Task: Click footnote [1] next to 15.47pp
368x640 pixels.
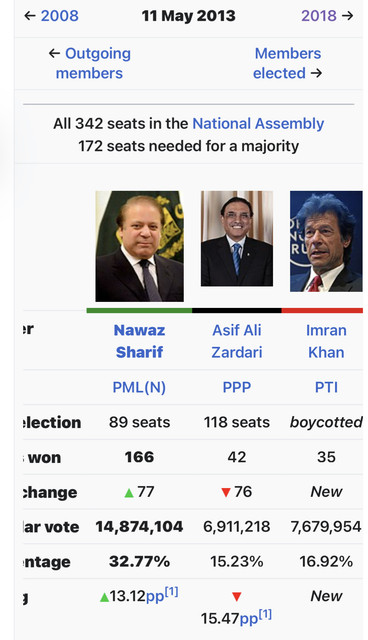Action: click(265, 614)
